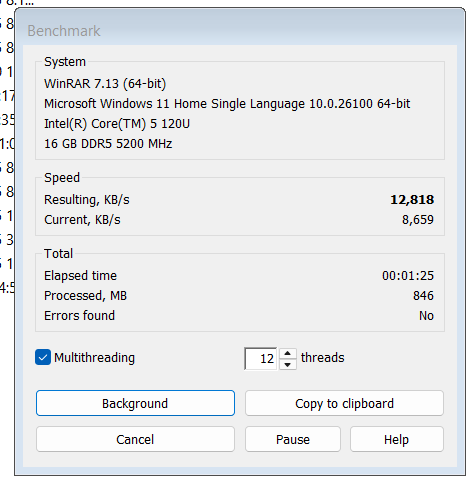Click the Speed group heading
The height and width of the screenshot is (492, 474).
62,178
